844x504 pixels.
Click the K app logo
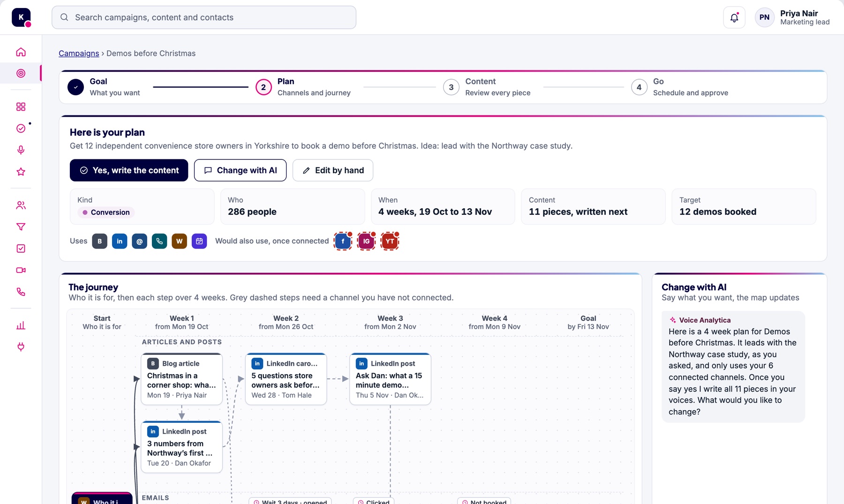[21, 17]
